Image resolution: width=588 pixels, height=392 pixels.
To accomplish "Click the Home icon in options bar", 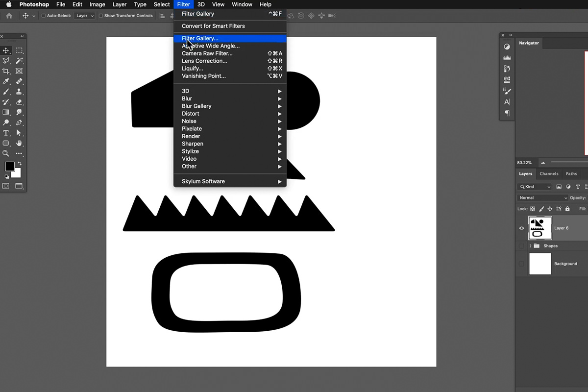I will 9,16.
